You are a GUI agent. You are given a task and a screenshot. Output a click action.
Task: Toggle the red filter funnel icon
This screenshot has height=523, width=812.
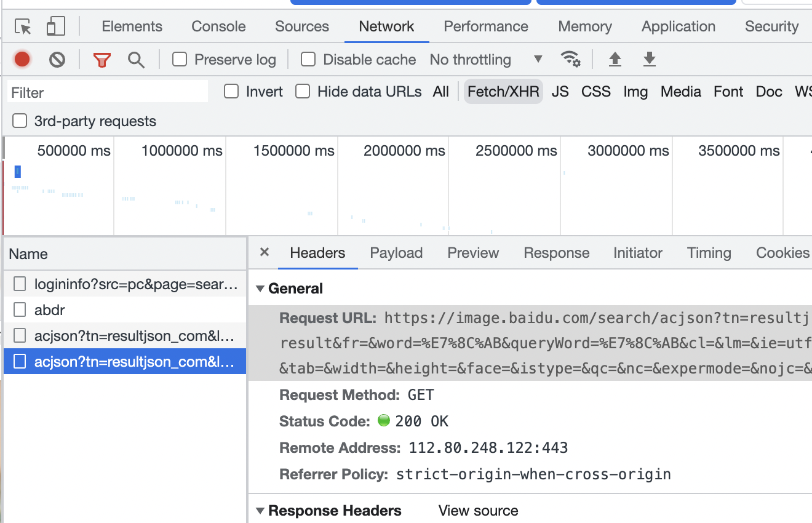[x=102, y=60]
